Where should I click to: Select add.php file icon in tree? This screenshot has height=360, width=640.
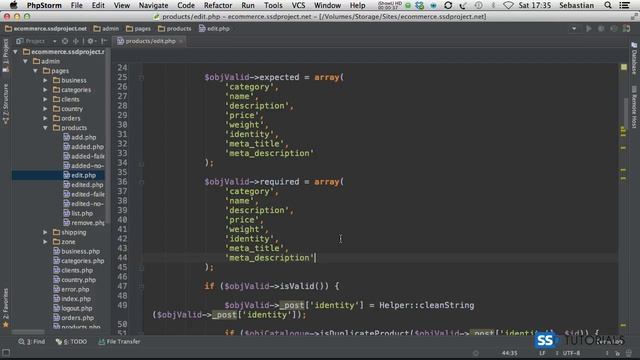click(67, 137)
